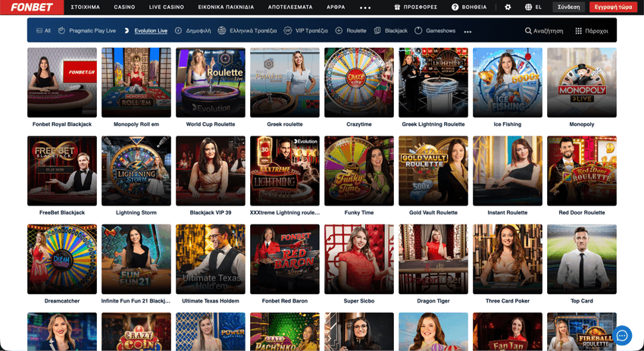The image size is (644, 351).
Task: Expand the top menu three dots
Action: [x=365, y=8]
